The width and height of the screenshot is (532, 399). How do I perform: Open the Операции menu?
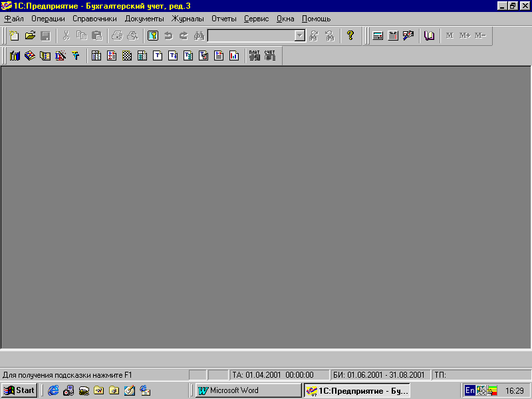(48, 19)
